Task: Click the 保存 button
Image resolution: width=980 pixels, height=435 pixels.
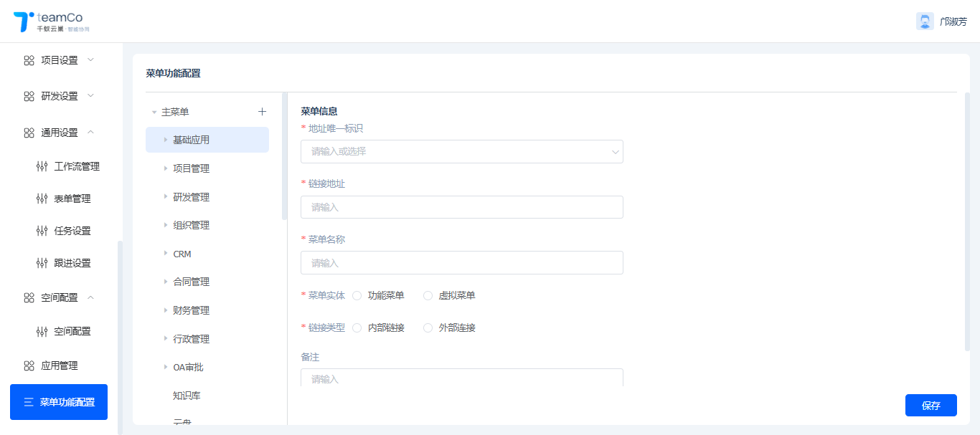Action: tap(931, 406)
